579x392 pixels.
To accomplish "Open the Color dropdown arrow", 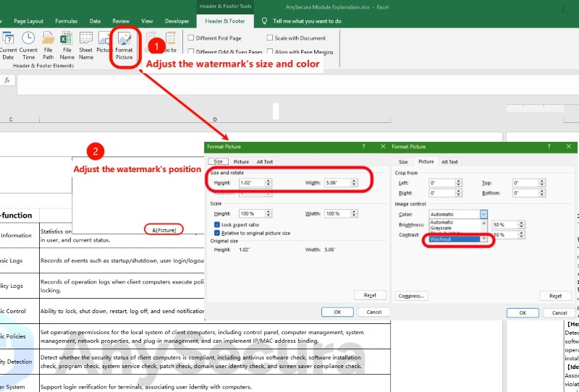I will (483, 214).
